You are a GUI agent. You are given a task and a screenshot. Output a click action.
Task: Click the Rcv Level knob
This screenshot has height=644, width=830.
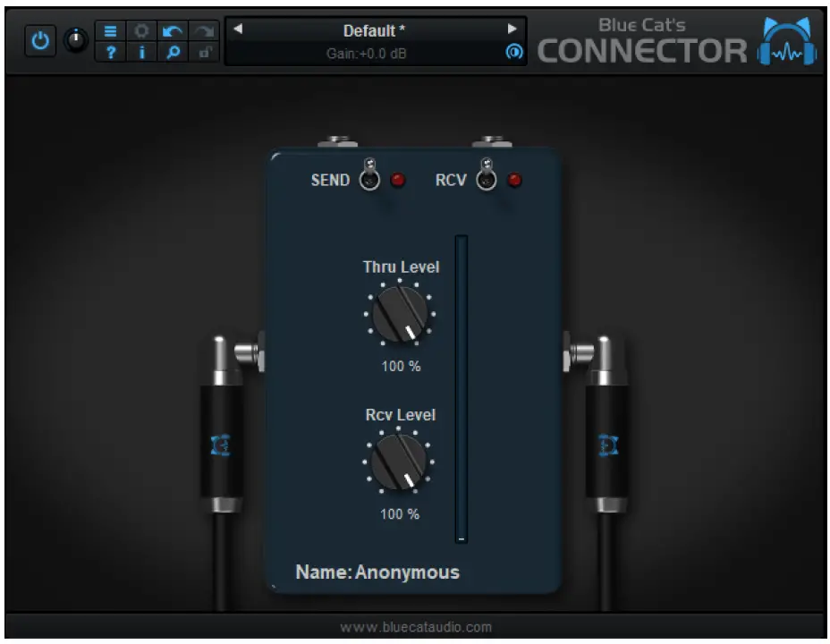click(400, 460)
